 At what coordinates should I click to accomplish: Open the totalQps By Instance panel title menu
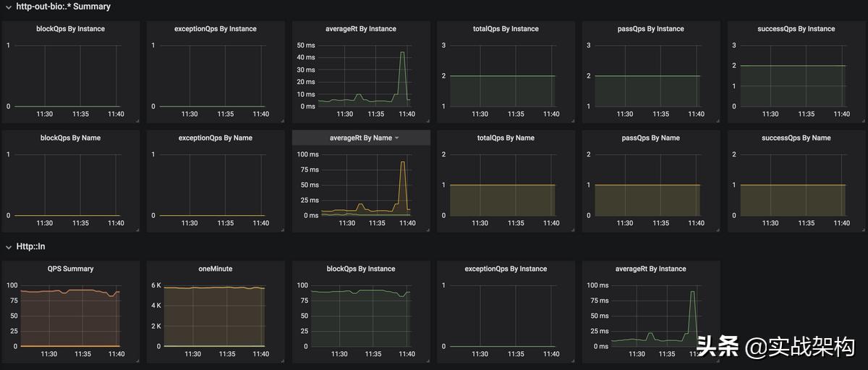click(x=506, y=29)
